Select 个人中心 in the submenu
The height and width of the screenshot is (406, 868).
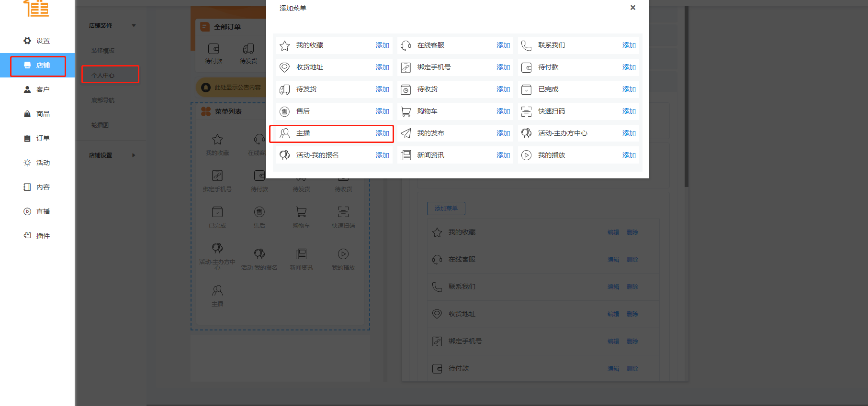tap(103, 76)
